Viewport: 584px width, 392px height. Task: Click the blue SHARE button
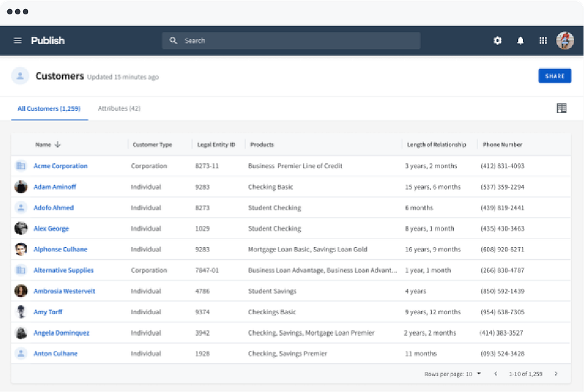pyautogui.click(x=555, y=76)
